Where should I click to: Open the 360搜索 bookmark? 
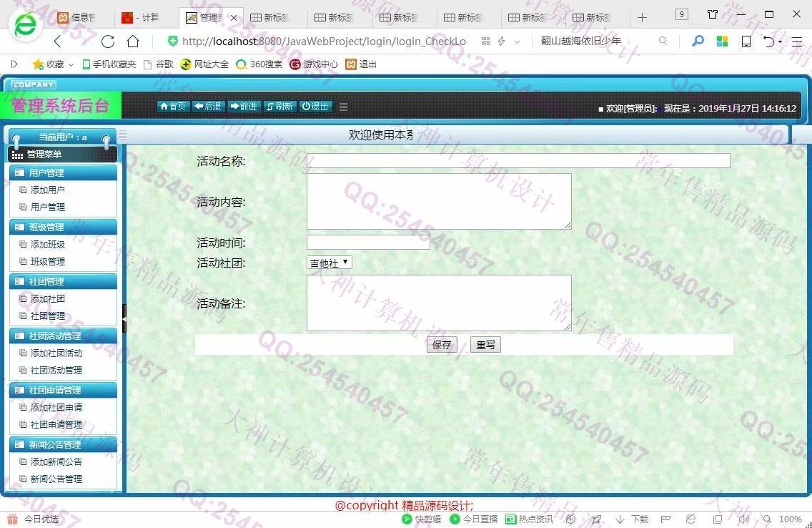tap(259, 64)
